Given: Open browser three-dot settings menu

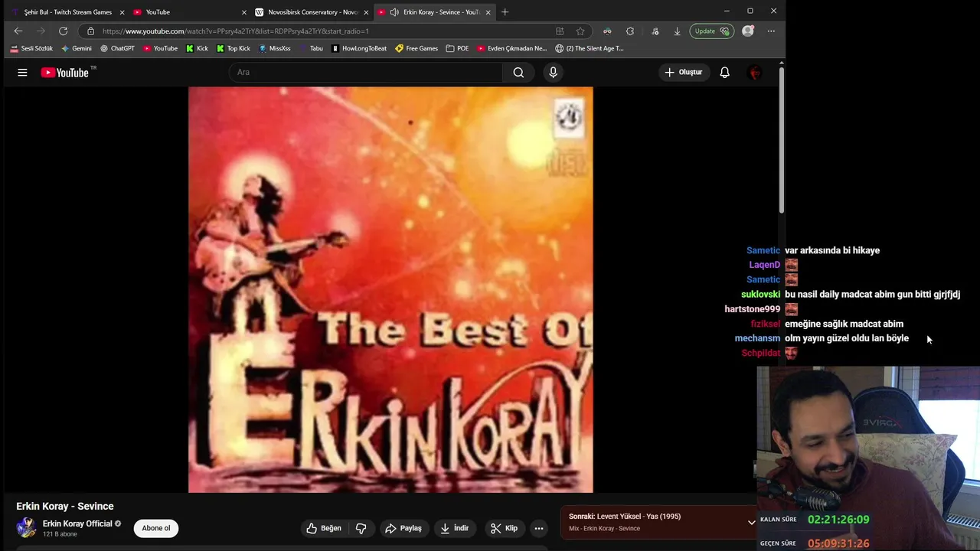Looking at the screenshot, I should tap(771, 31).
